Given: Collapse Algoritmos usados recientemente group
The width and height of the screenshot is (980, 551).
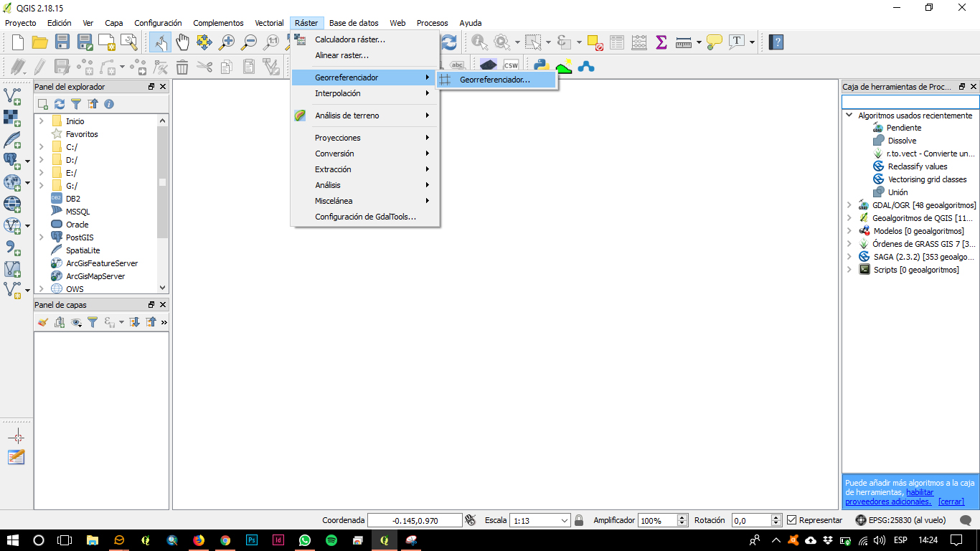Looking at the screenshot, I should pyautogui.click(x=849, y=115).
